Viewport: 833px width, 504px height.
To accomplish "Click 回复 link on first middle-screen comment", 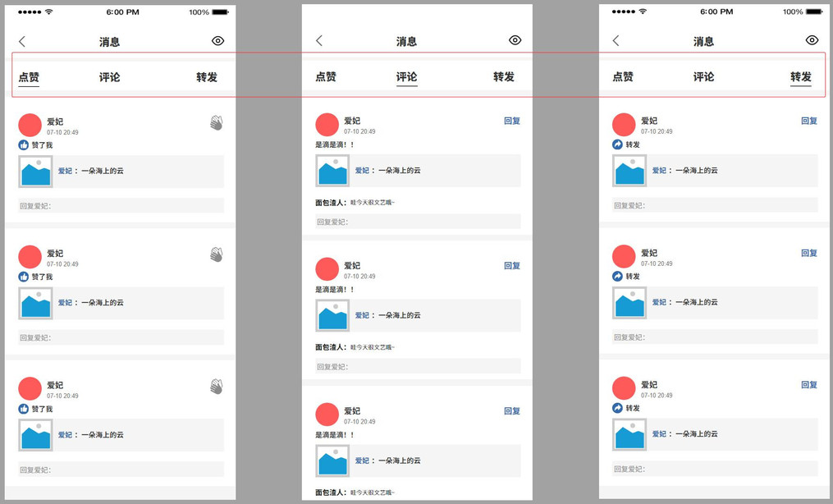I will tap(512, 121).
